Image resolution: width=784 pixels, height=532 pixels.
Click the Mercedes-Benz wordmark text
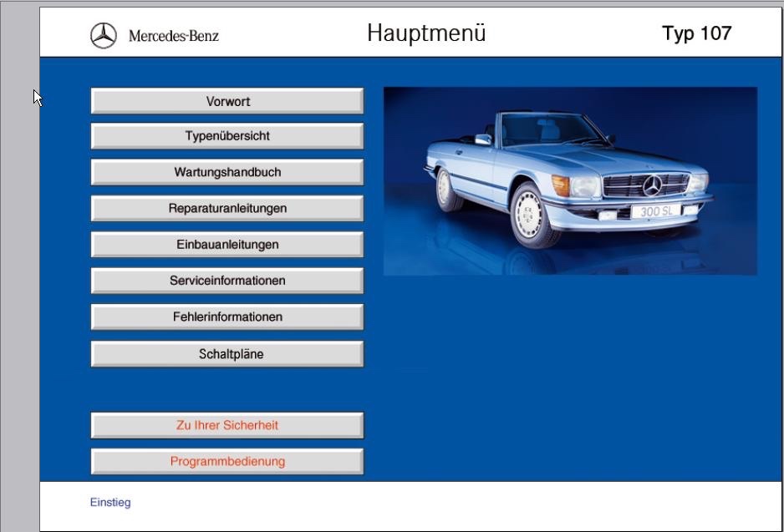(x=174, y=36)
